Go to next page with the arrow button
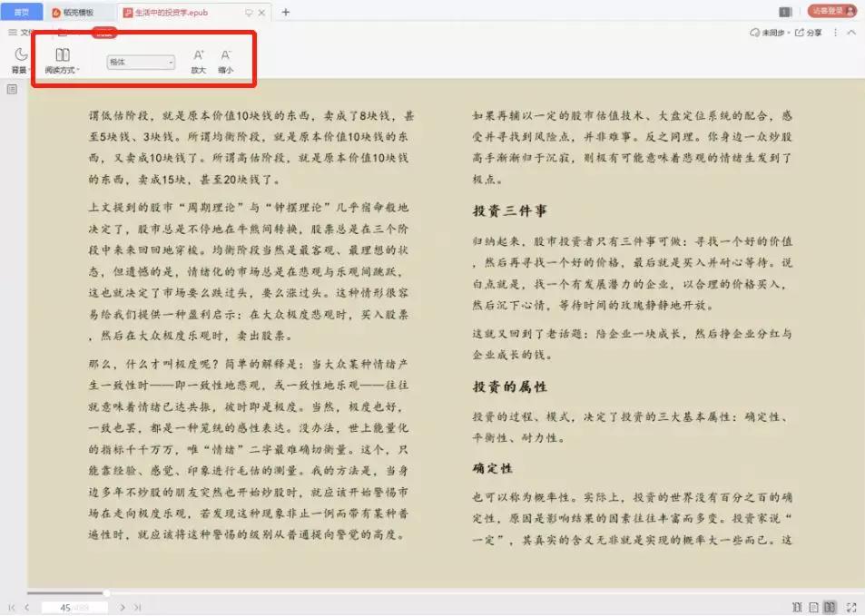This screenshot has width=865, height=616. [x=123, y=606]
